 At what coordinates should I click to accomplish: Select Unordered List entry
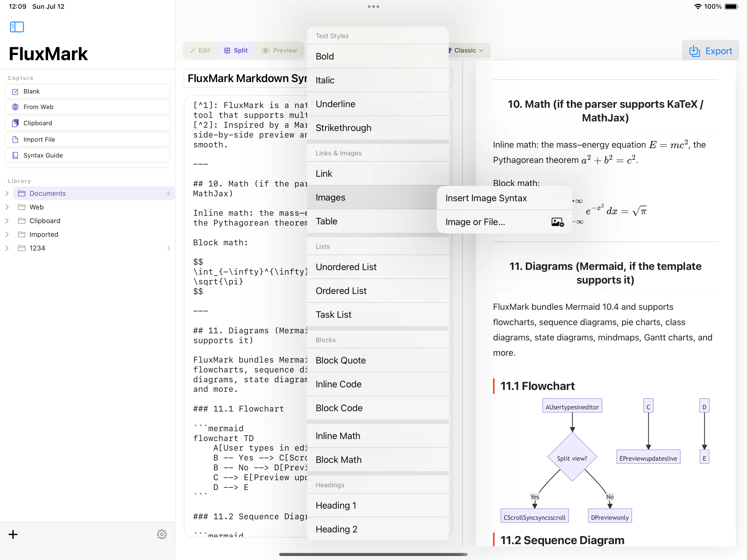click(378, 267)
